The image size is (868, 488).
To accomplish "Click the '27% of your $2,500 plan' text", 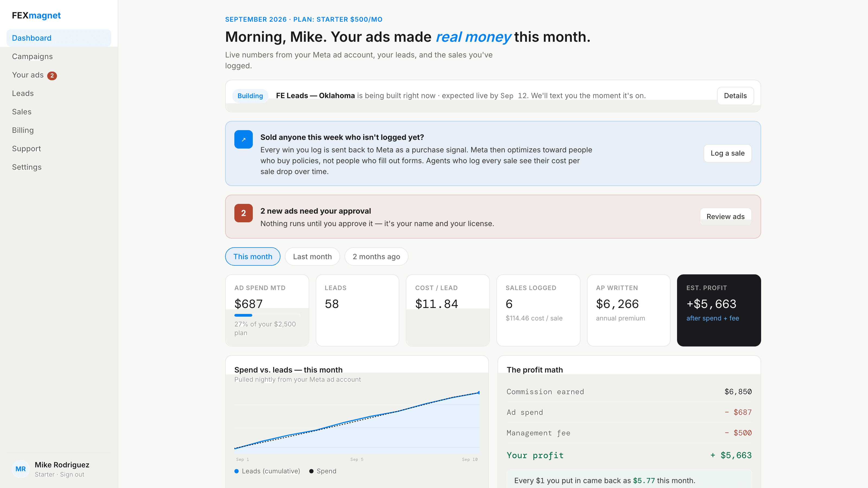I will point(265,328).
